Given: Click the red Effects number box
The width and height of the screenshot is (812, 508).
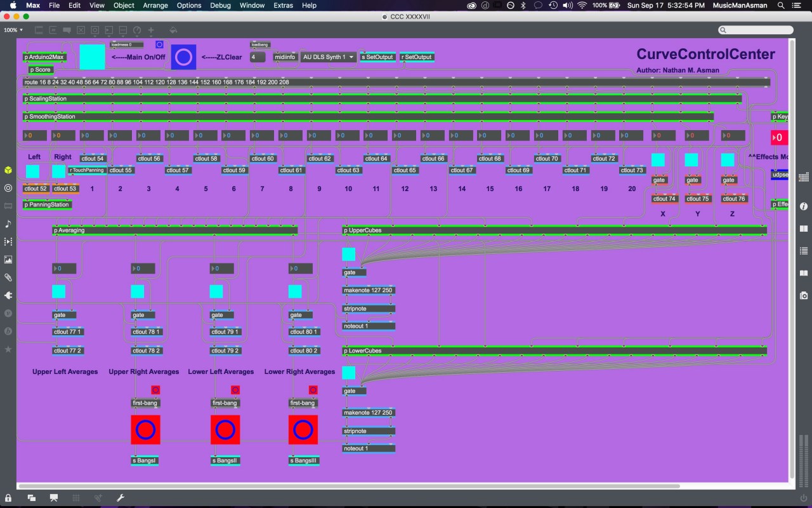Looking at the screenshot, I should click(x=779, y=138).
